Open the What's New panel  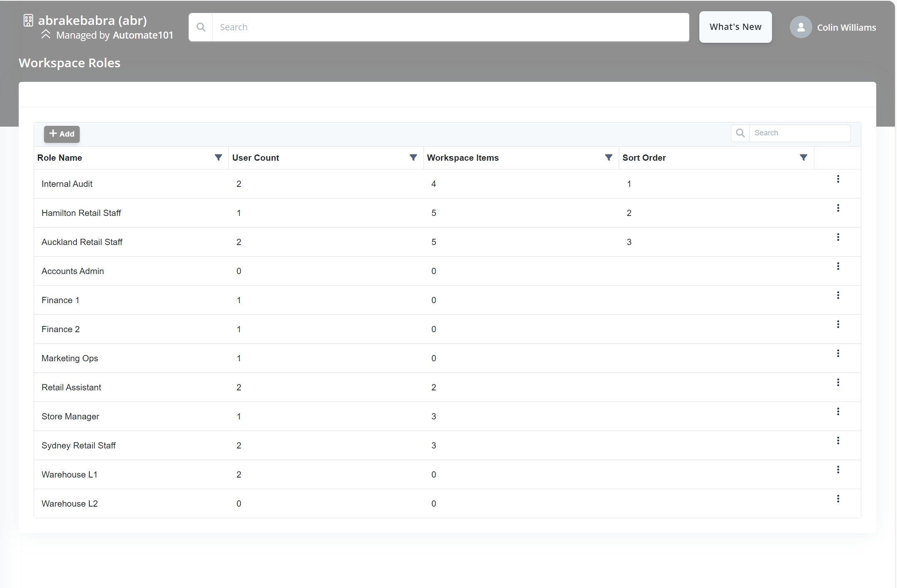point(735,27)
